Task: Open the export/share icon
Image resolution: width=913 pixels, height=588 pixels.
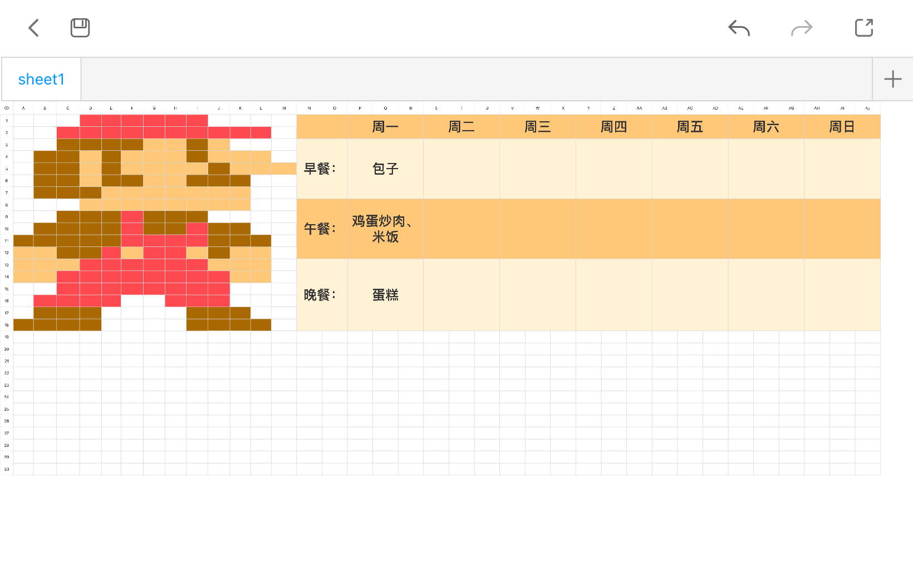Action: [864, 28]
